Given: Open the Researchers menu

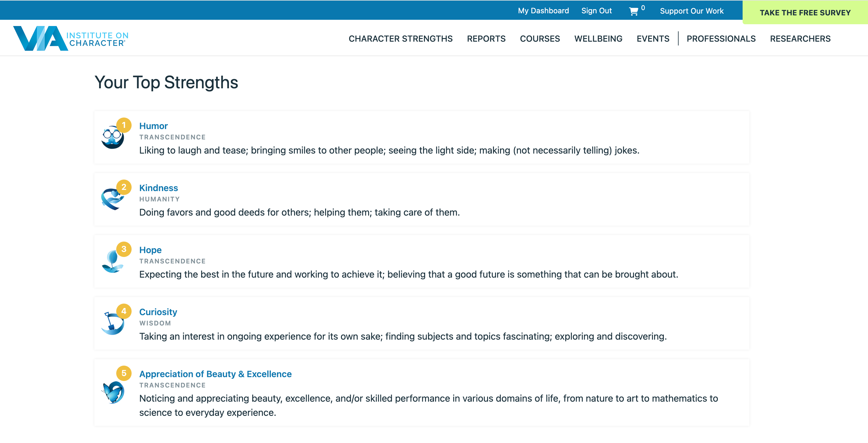Looking at the screenshot, I should point(800,39).
